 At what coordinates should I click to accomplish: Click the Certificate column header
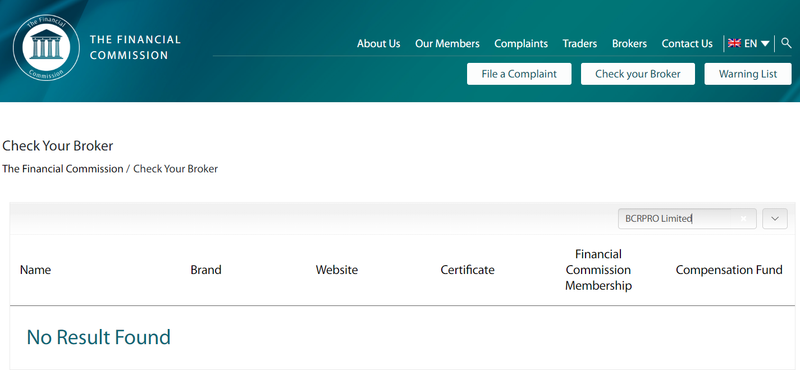[x=467, y=270]
